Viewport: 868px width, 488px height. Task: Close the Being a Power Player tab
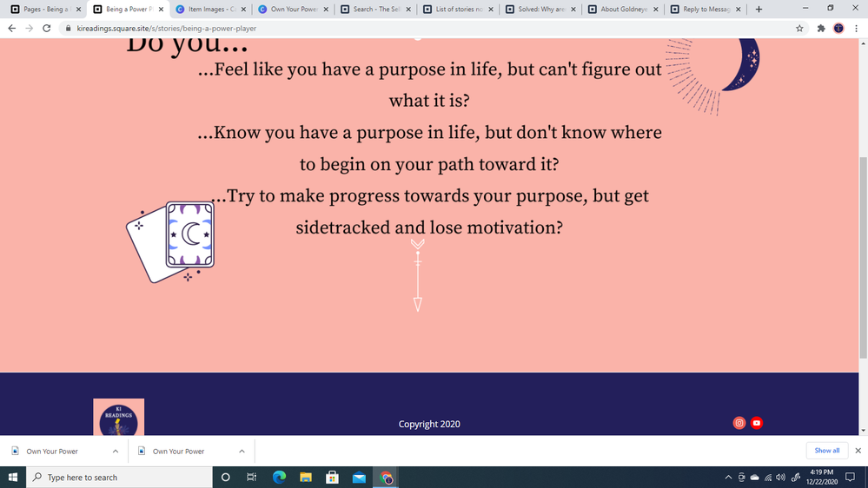161,10
